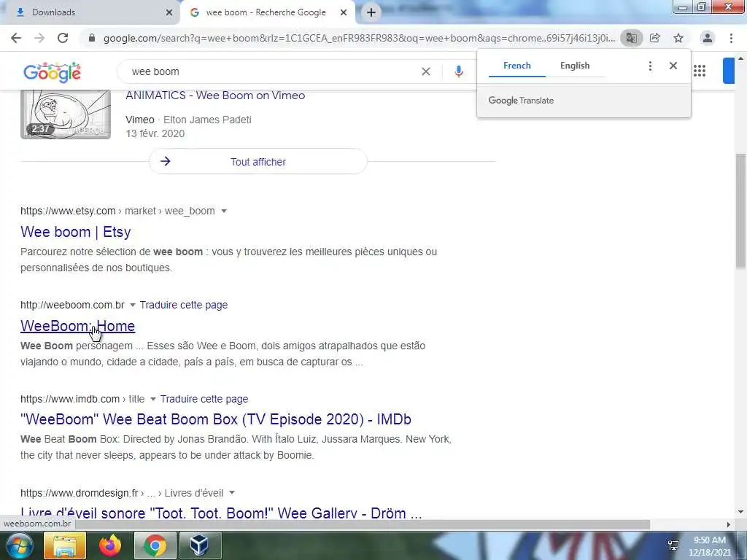Open the Chrome profile avatar icon
This screenshot has height=560, width=747.
pos(708,38)
